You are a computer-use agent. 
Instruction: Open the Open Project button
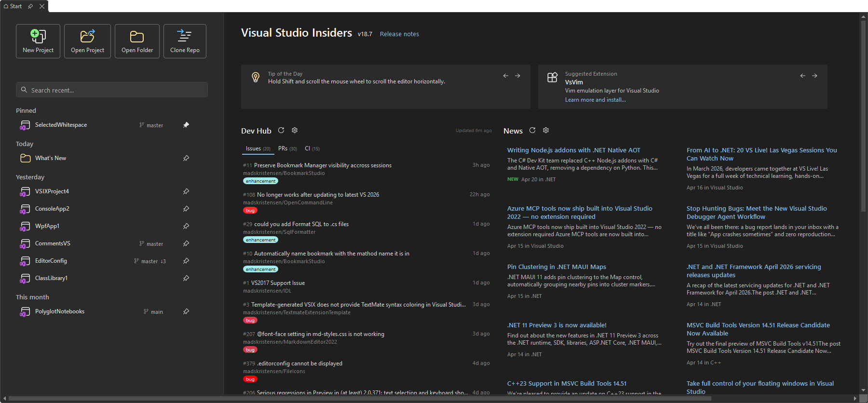click(x=87, y=41)
